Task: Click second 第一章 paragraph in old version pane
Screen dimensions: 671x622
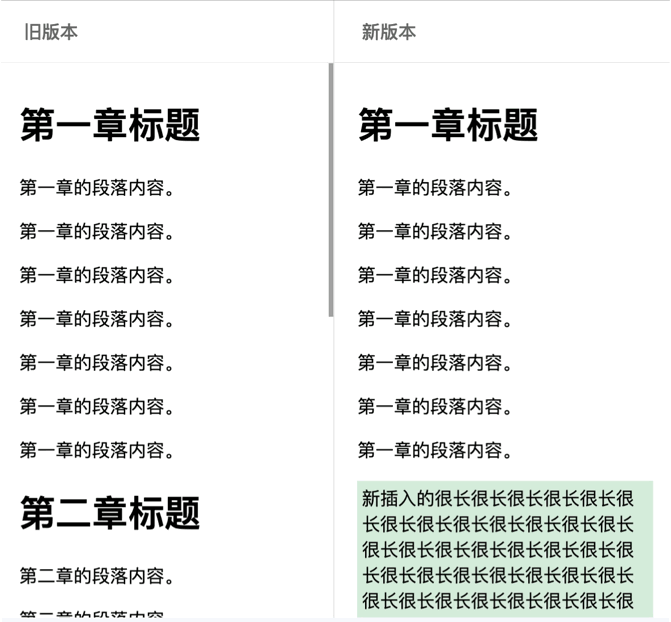Action: [x=97, y=232]
